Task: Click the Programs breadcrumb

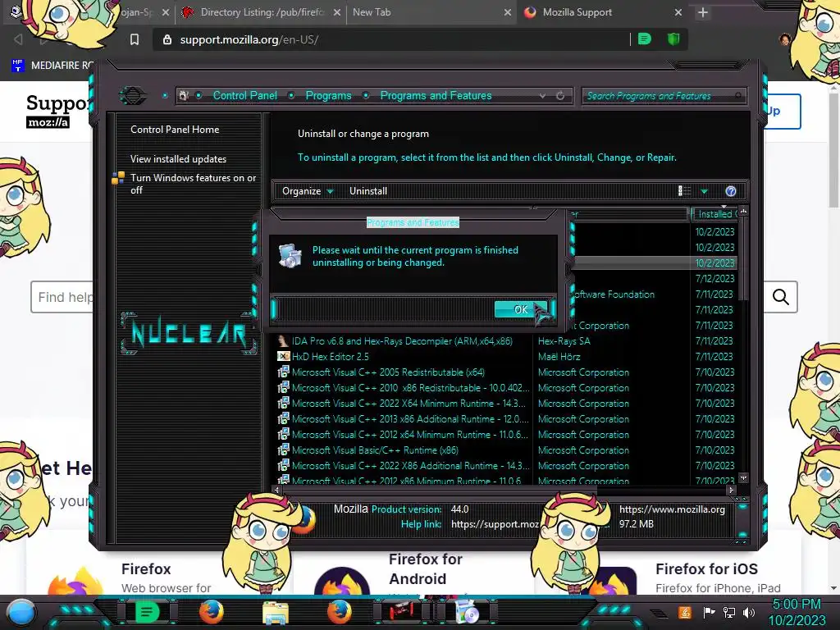Action: pyautogui.click(x=328, y=95)
